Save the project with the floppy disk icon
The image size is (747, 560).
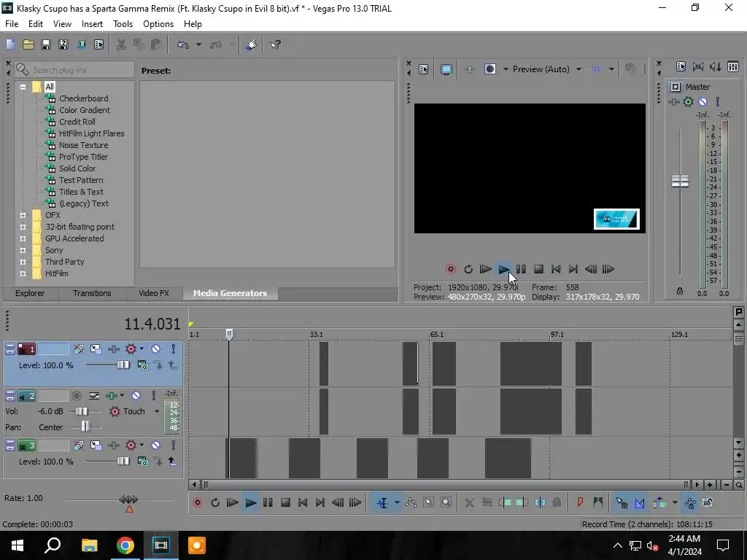click(x=46, y=44)
